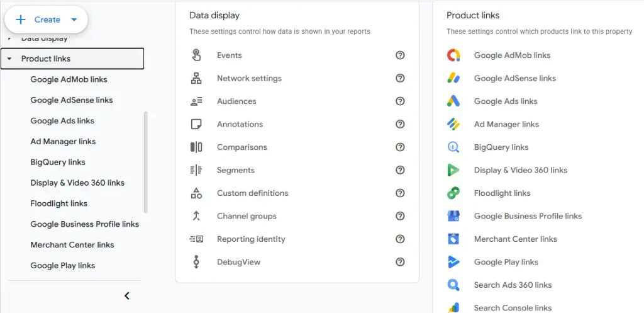Click the Create plus button
Viewport: 644px width, 313px height.
21,20
